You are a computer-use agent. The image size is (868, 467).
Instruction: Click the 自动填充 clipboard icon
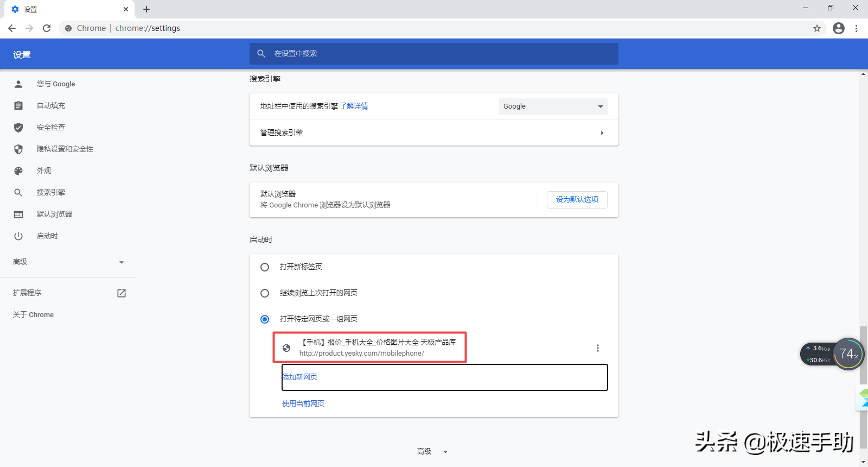point(18,105)
